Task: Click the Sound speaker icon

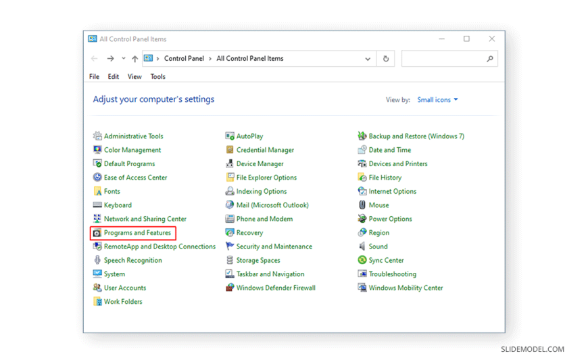Action: (362, 246)
